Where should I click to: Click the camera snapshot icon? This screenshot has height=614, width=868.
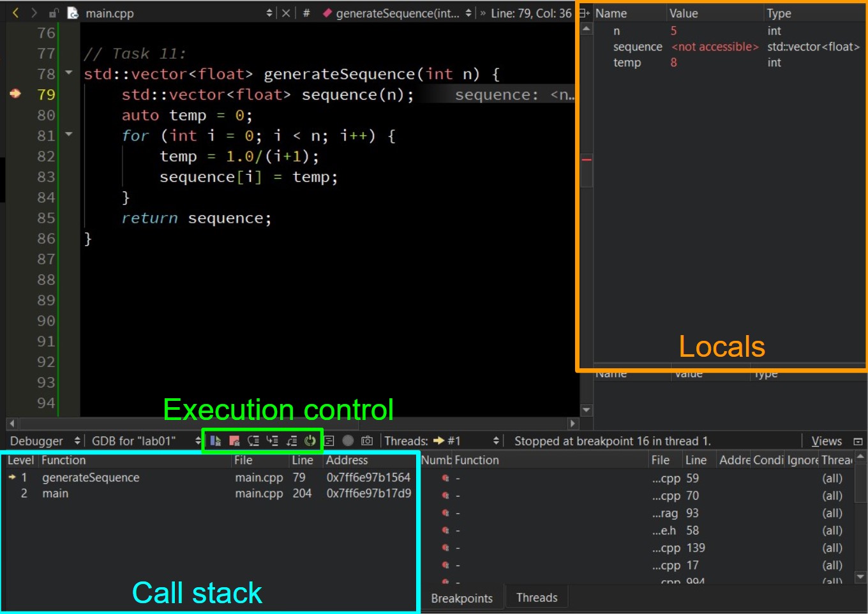pyautogui.click(x=367, y=440)
